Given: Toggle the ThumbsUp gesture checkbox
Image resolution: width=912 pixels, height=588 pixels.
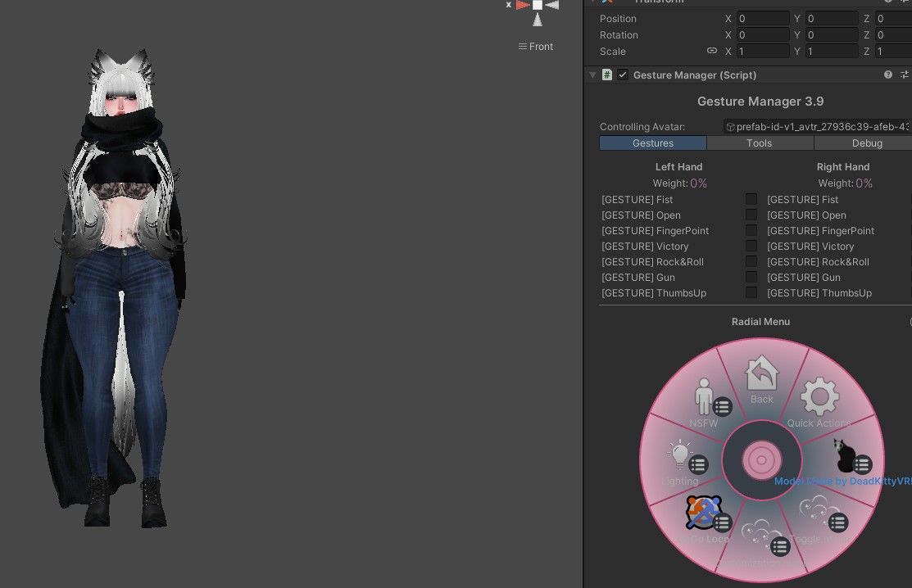Looking at the screenshot, I should 751,292.
